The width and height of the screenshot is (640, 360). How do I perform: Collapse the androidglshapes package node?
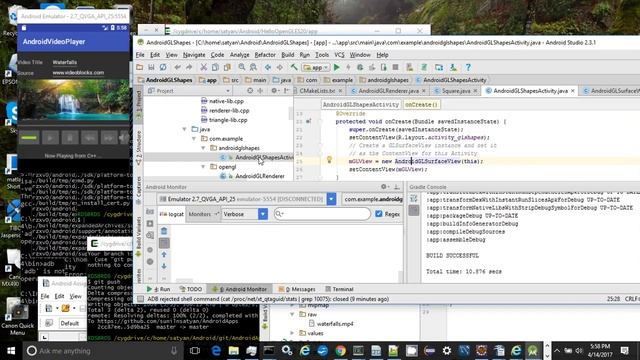coord(203,148)
